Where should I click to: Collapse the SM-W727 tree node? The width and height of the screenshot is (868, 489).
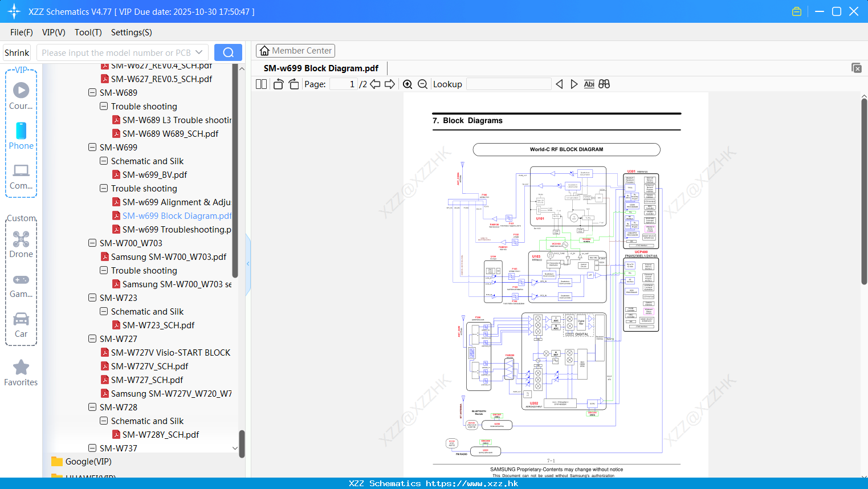pos(92,339)
